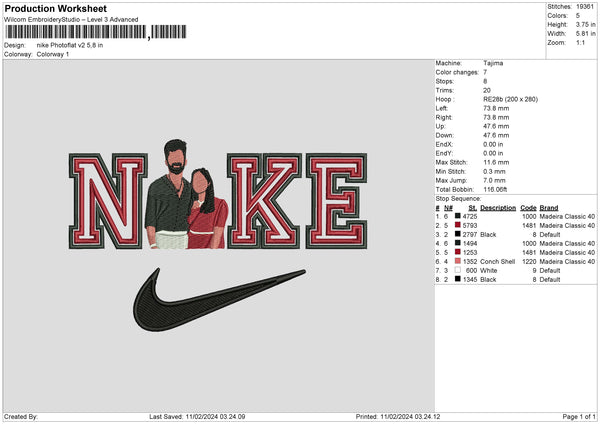Viewport: 600px width, 424px height.
Task: Click the "N#" column header
Action: pyautogui.click(x=448, y=208)
